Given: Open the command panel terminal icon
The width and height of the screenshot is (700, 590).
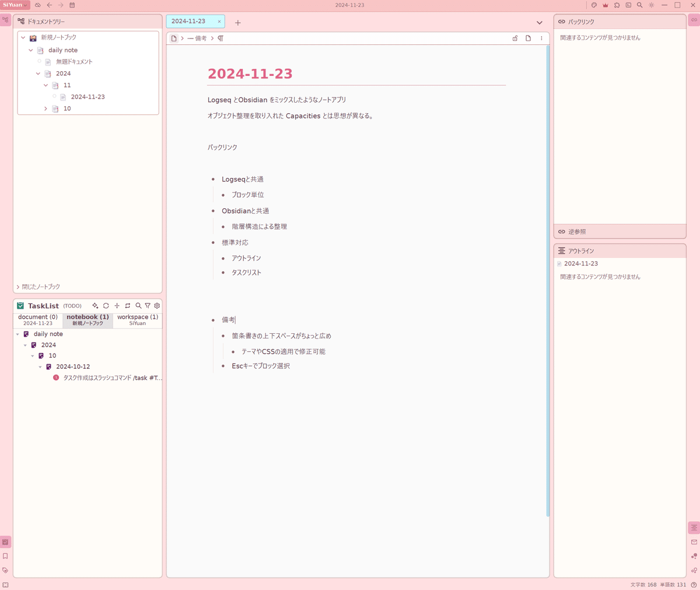Looking at the screenshot, I should click(x=628, y=5).
